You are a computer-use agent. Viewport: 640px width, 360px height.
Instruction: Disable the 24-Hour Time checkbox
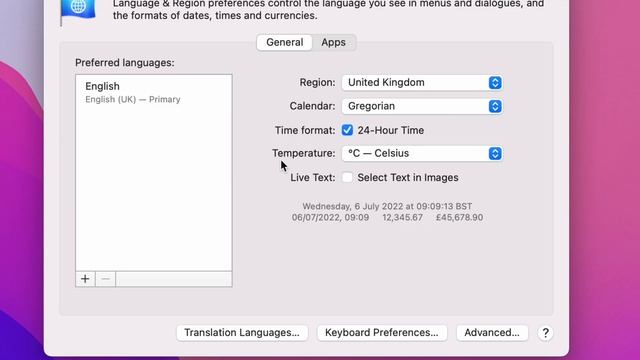click(347, 130)
